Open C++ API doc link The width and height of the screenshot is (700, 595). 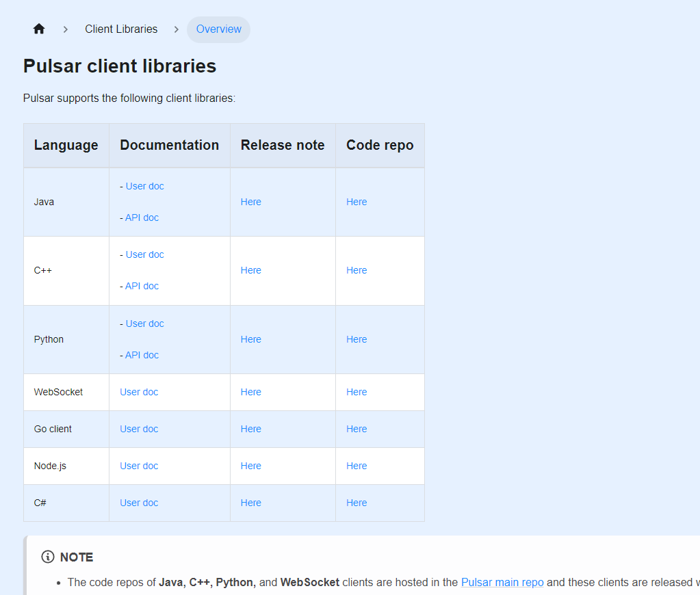[x=142, y=286]
